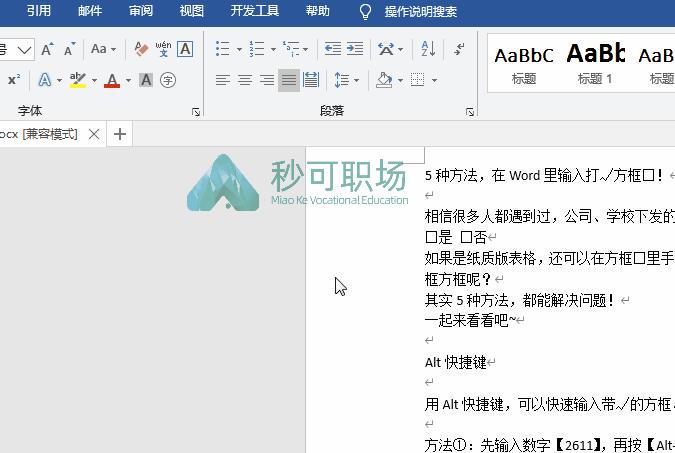Screen dimensions: 675x453
Task: Click the 操作说明搜索 search box
Action: coord(421,12)
